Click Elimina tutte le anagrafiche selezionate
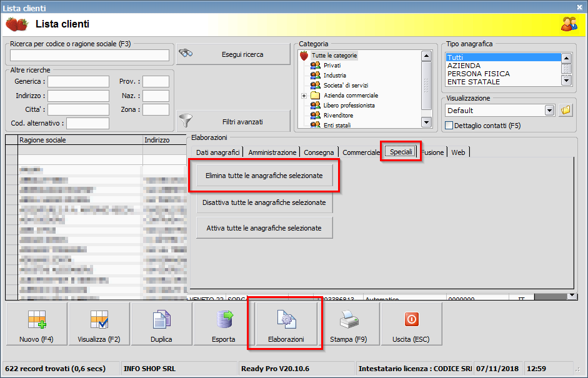The height and width of the screenshot is (378, 588). [264, 176]
